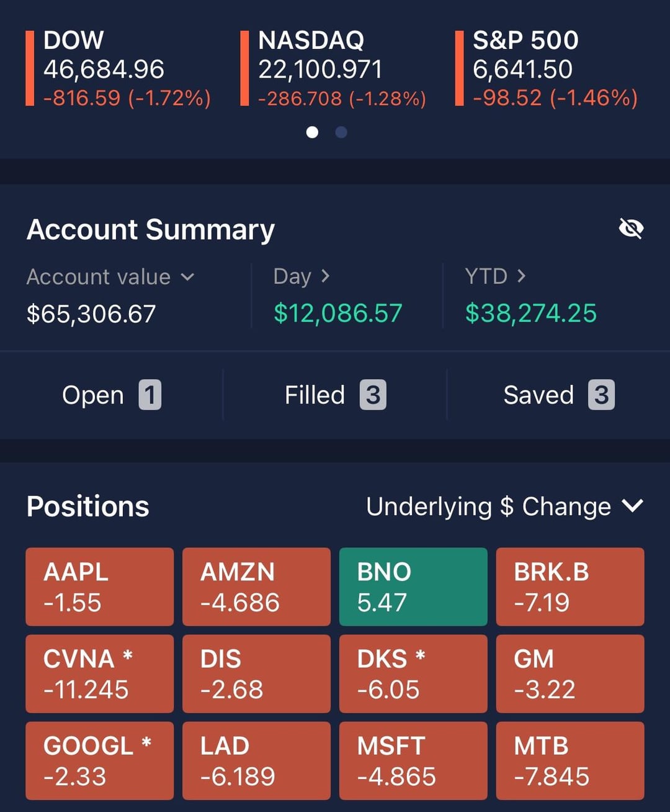Tap the BRK.B position tile

570,587
